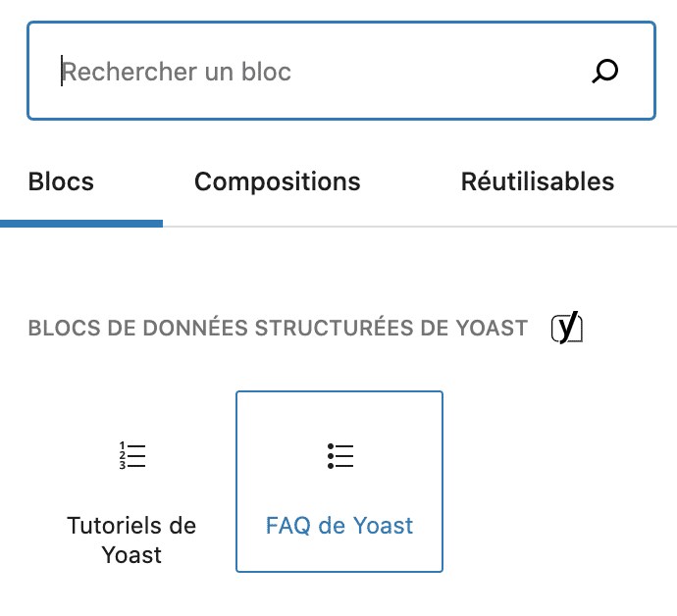
Task: Show reusable blocks via Réutilisables
Action: pyautogui.click(x=538, y=181)
